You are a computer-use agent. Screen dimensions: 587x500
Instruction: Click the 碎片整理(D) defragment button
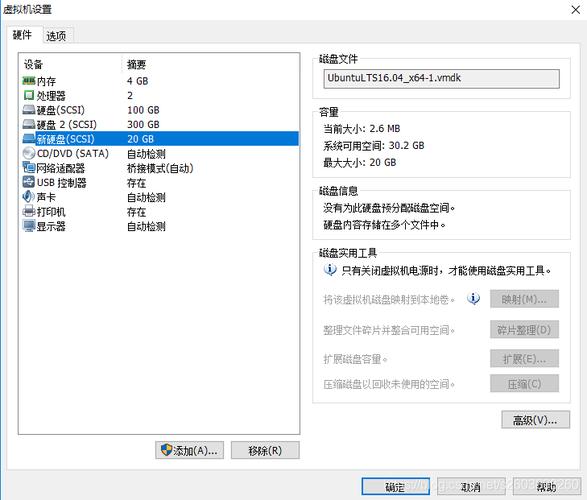click(x=524, y=329)
